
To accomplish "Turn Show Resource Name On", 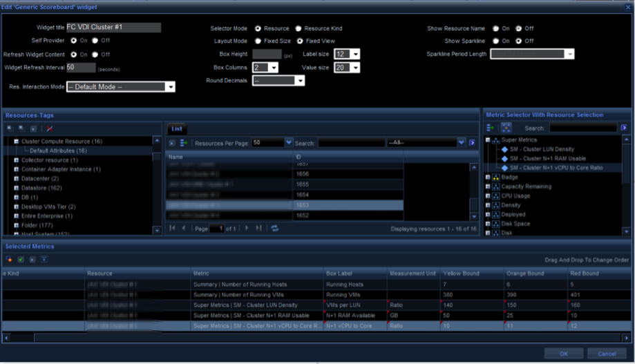I will [x=496, y=29].
